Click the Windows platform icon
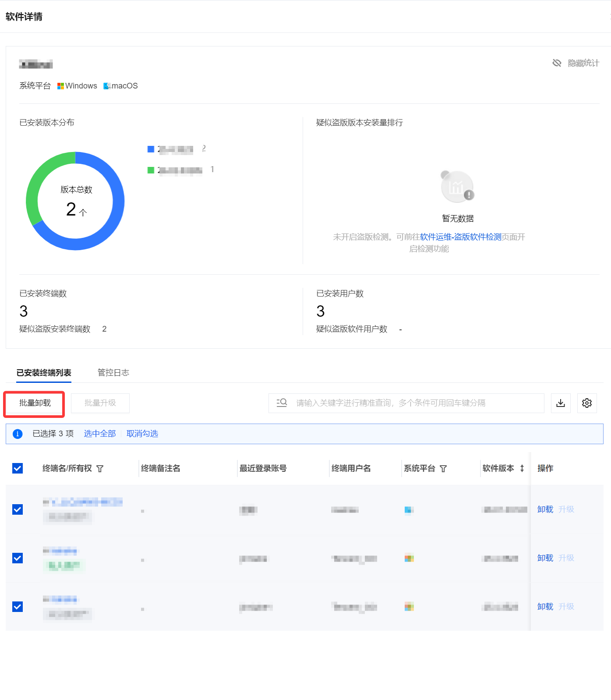611x700 pixels. pos(60,86)
